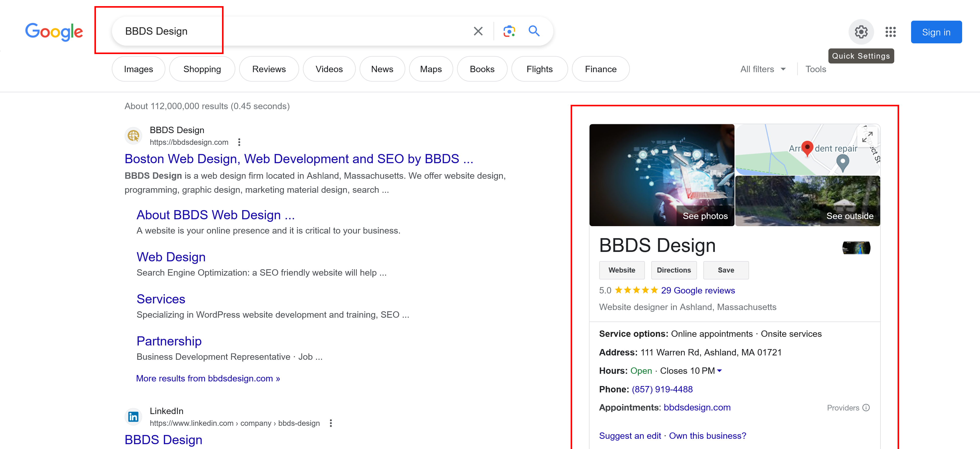Click the See outside street view thumbnail

point(807,201)
